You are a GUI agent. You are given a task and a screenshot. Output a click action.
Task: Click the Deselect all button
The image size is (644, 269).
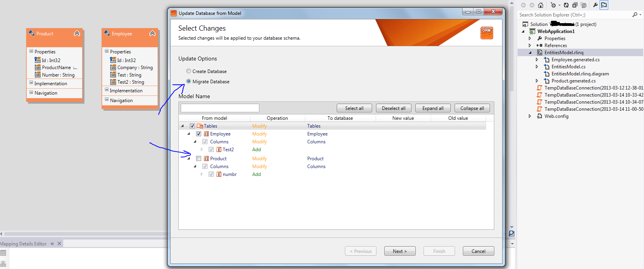(x=394, y=108)
